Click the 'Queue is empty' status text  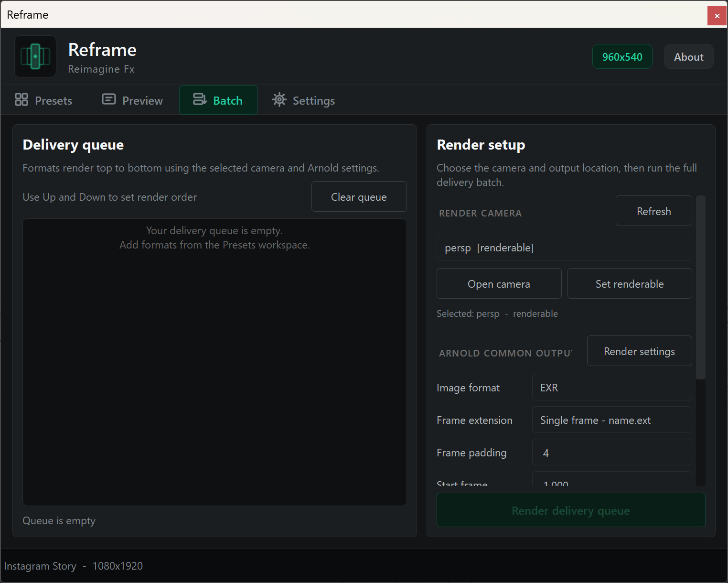point(59,520)
